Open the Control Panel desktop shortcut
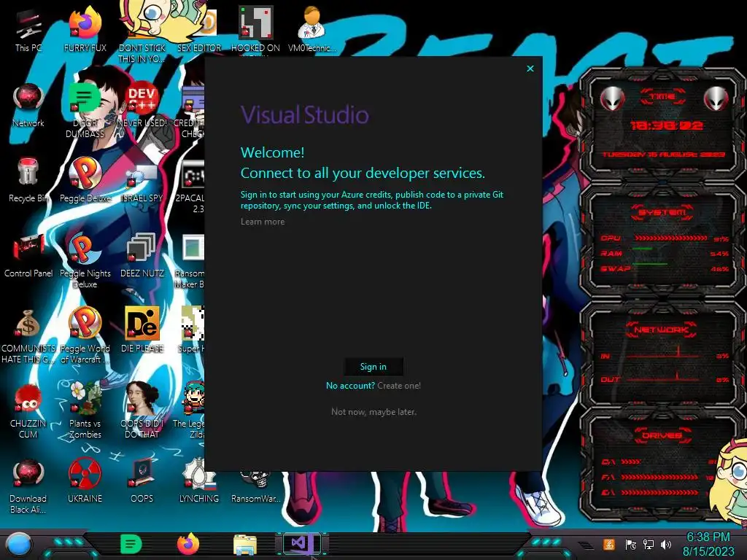747x560 pixels. click(28, 255)
